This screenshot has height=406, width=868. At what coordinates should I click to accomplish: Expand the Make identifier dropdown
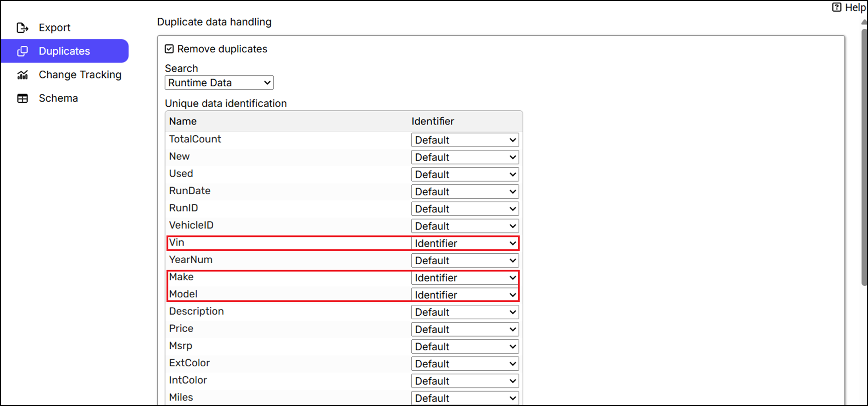point(465,278)
